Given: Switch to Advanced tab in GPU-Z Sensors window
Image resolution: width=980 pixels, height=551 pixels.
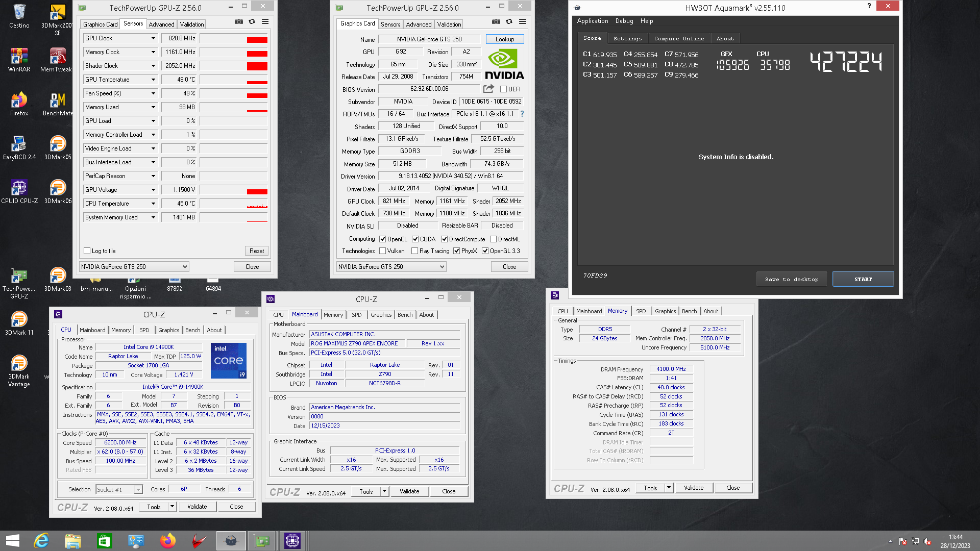Looking at the screenshot, I should 161,24.
